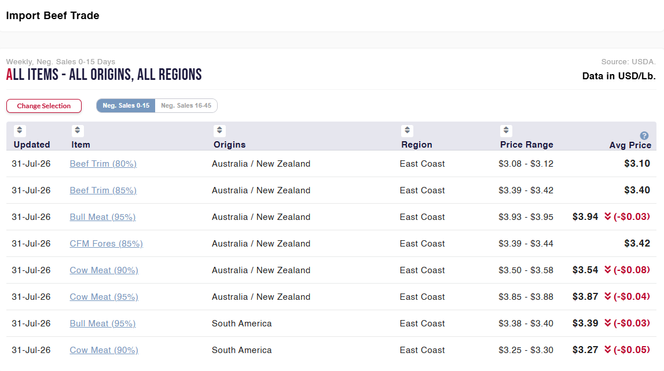The image size is (664, 371).
Task: Sort table by Item column
Action: pyautogui.click(x=77, y=130)
